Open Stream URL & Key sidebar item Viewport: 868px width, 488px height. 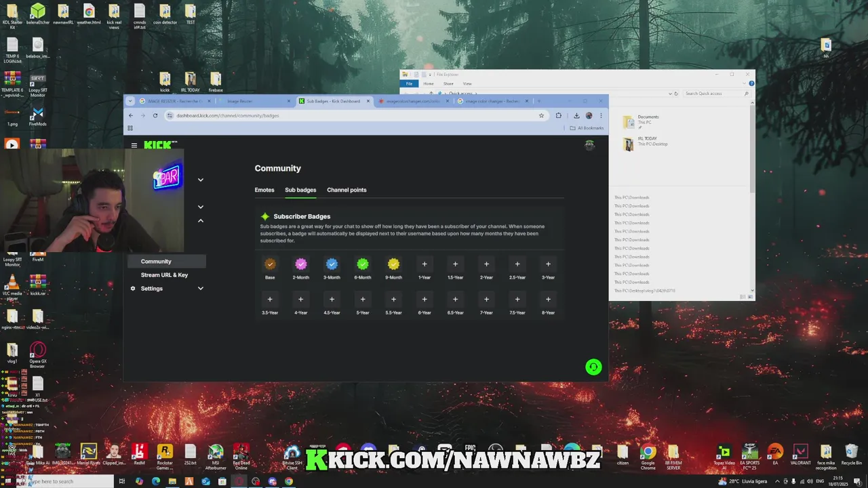point(164,275)
